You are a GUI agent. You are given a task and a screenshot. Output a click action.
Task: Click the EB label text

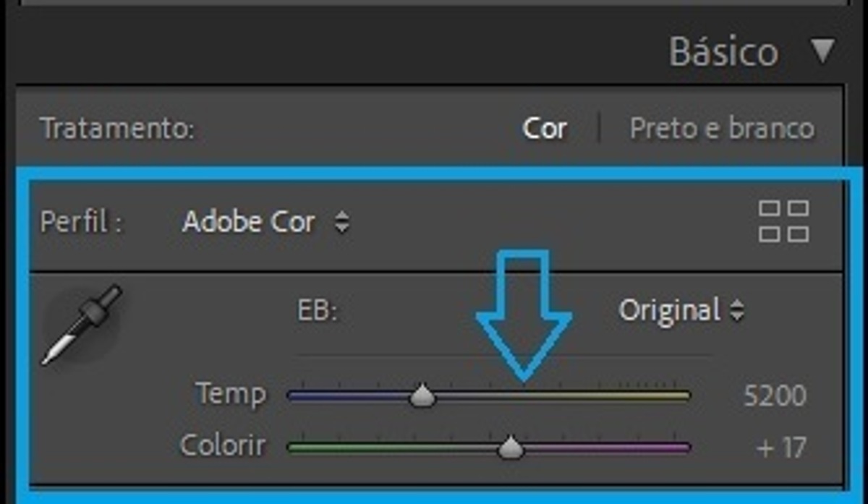[318, 310]
